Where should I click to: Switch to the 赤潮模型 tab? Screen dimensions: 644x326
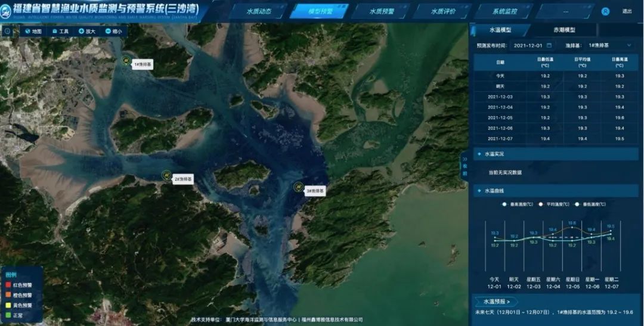tap(562, 30)
